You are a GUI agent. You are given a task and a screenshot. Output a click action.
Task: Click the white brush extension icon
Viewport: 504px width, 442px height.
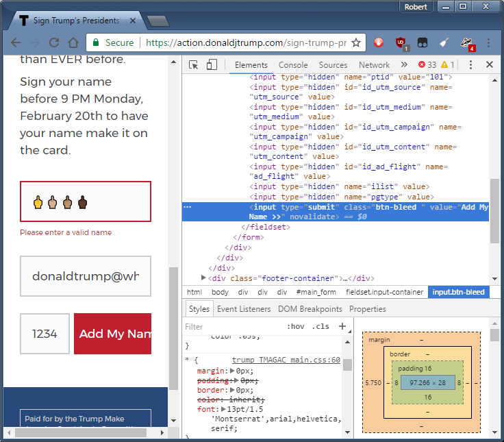[x=444, y=42]
